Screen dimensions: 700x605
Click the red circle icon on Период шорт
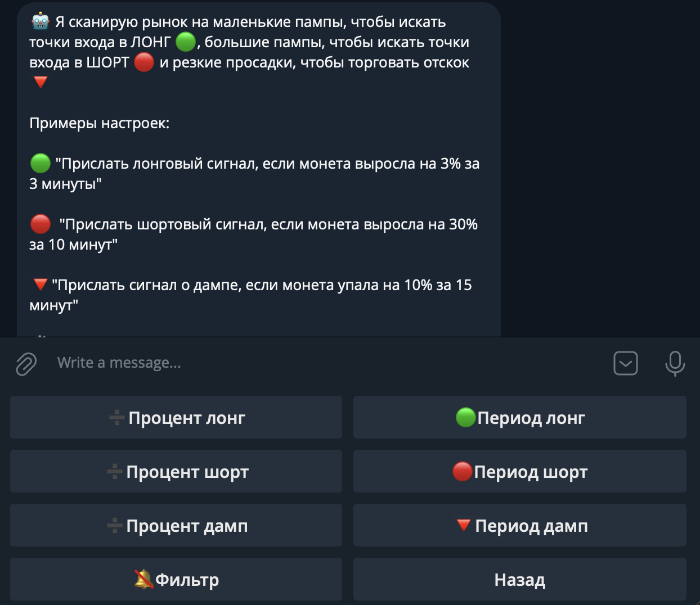[x=463, y=471]
